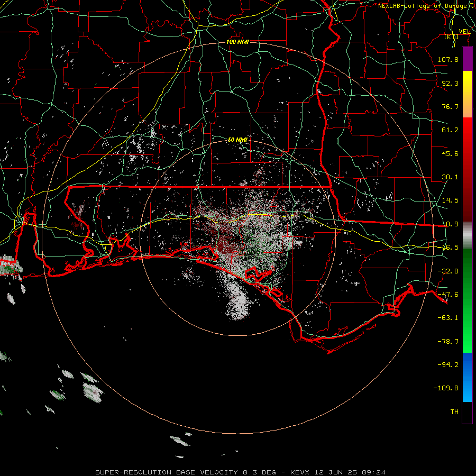Viewport: 476px width, 476px height.
Task: Click the 61.2 velocity scale value
Action: (450, 130)
